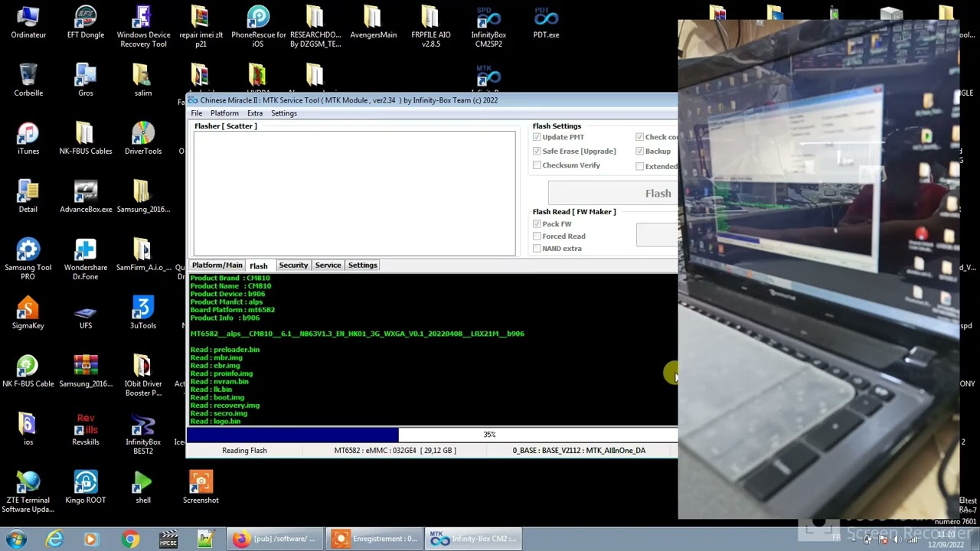Launch AdvanceBox.exe shortcut

pyautogui.click(x=86, y=197)
